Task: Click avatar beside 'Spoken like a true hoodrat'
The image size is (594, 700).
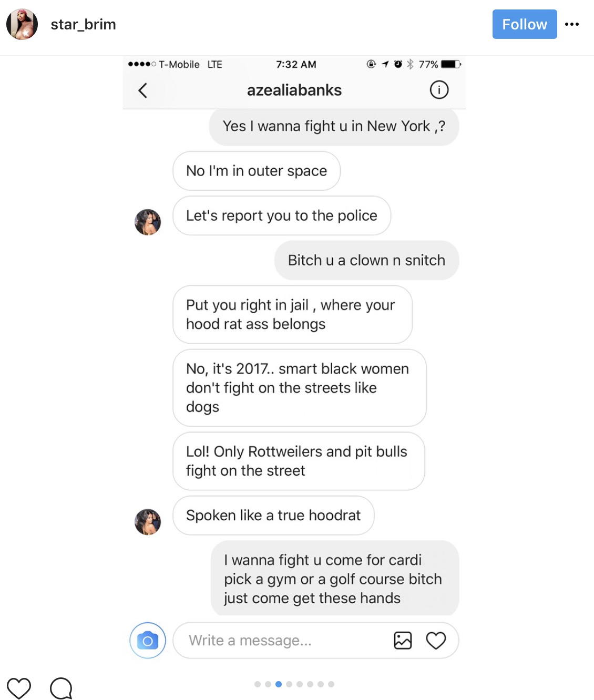Action: click(x=148, y=521)
